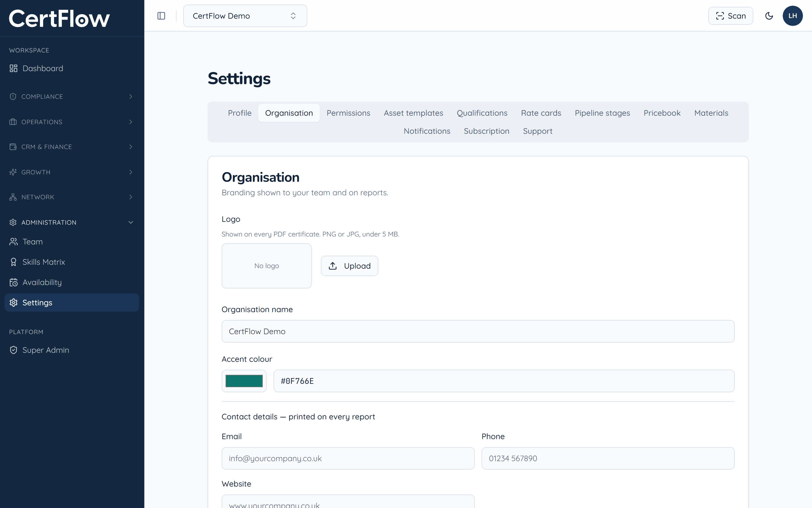This screenshot has width=812, height=508.
Task: Switch to the Profile tab
Action: tap(240, 113)
